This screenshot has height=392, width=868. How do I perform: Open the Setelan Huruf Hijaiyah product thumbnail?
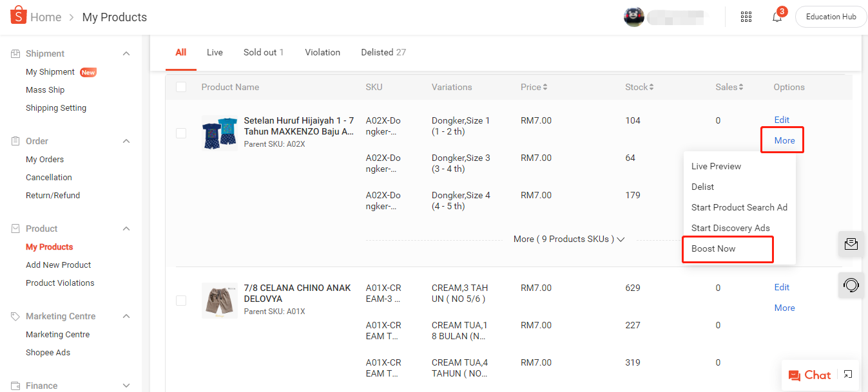pos(219,133)
